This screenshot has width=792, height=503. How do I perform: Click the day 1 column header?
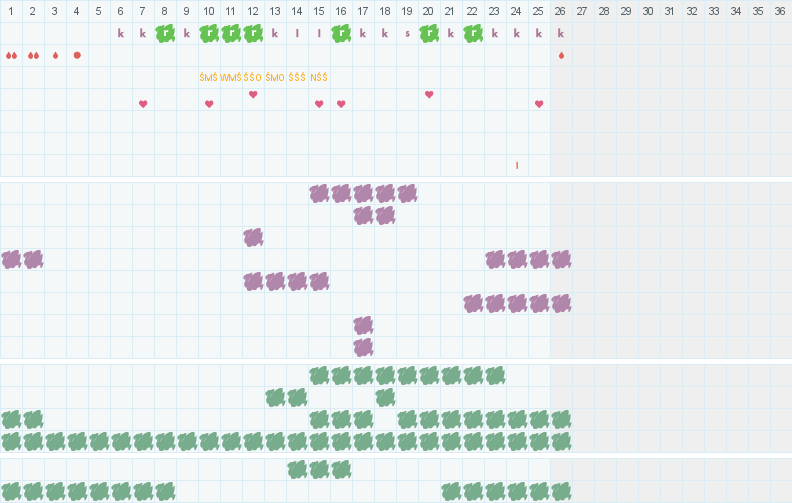(x=11, y=11)
